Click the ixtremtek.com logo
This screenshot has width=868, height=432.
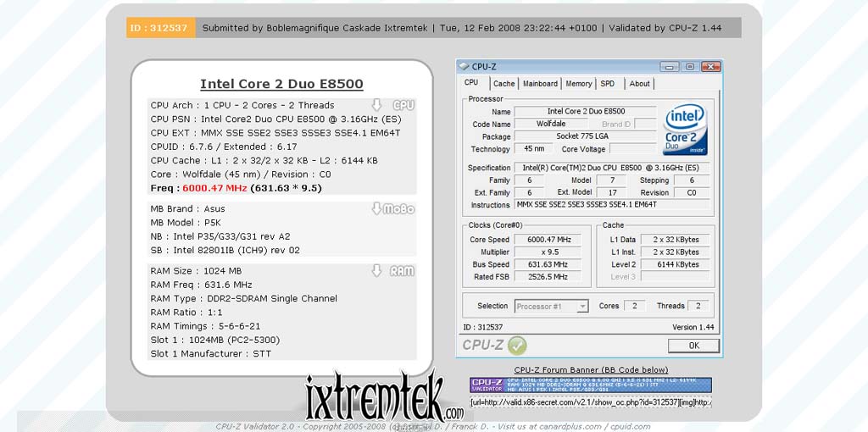click(385, 397)
